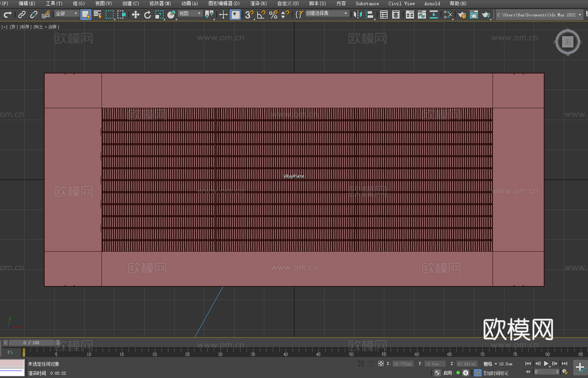Click the Bind to Space Warp icon
The height and width of the screenshot is (378, 588).
pos(46,14)
